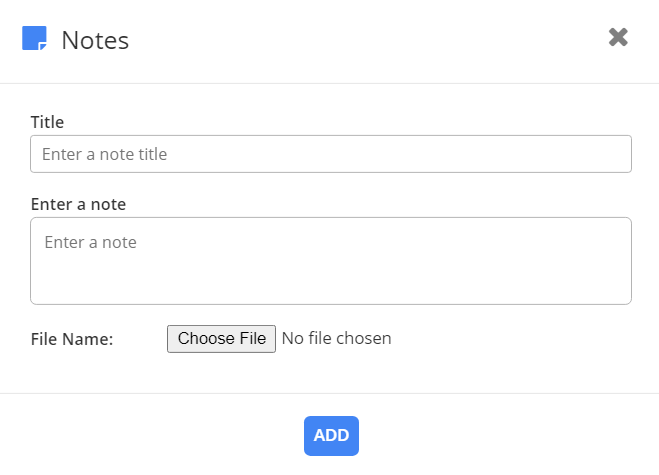
Task: Open the file picker via Choose File
Action: [x=221, y=338]
